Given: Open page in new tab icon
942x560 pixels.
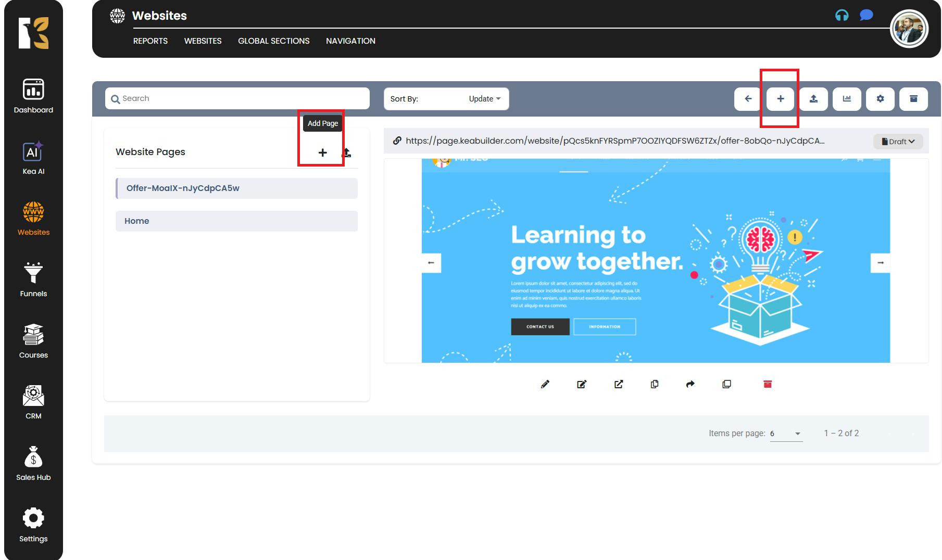Looking at the screenshot, I should pos(619,384).
